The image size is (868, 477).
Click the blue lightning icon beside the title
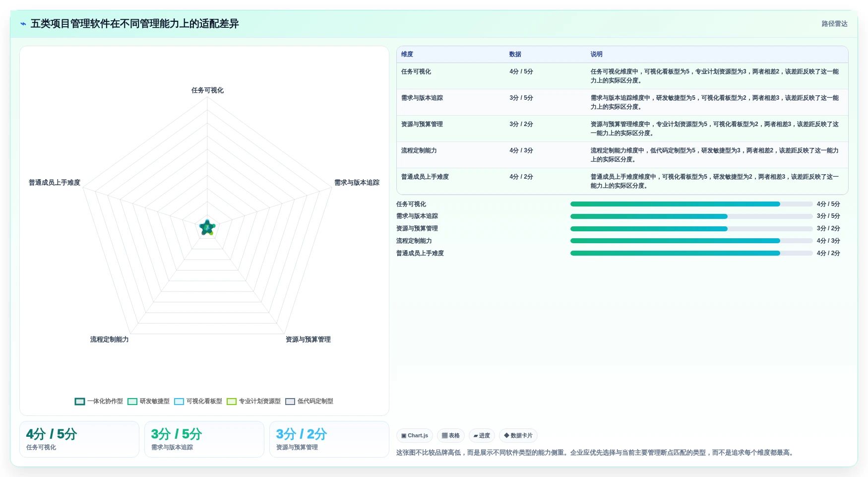tap(23, 24)
